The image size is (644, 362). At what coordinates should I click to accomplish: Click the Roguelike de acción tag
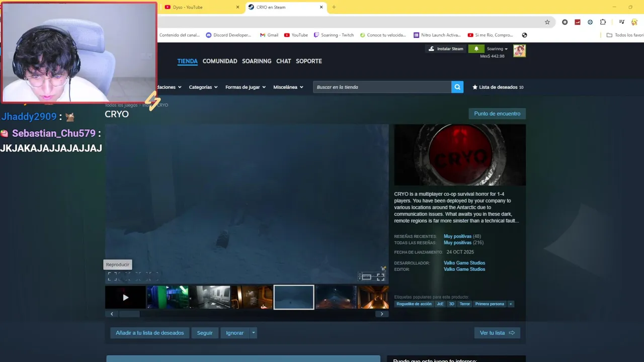pyautogui.click(x=414, y=304)
